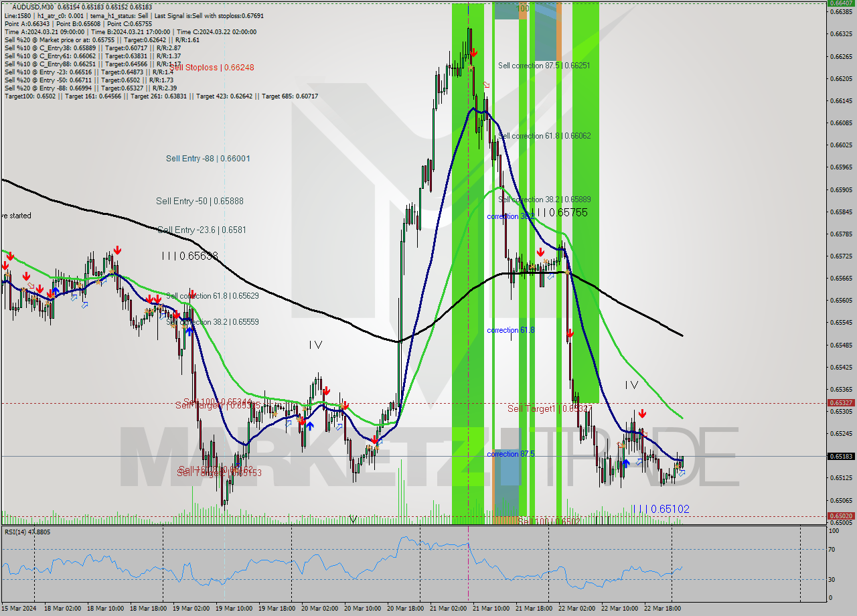857x616 pixels.
Task: Click the RSI level 30 axis label
Action: [833, 579]
